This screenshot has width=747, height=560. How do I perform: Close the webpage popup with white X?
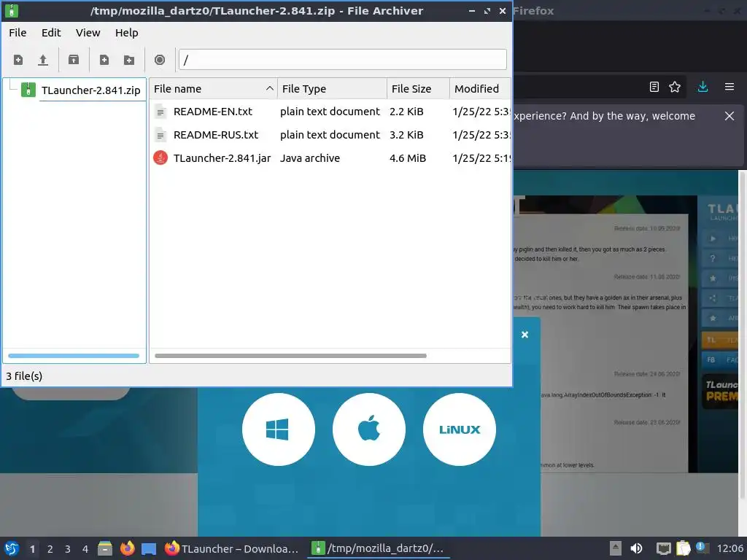525,335
